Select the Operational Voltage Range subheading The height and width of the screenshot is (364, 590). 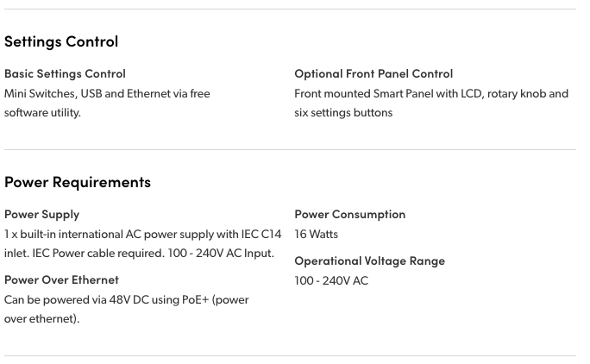(x=369, y=260)
